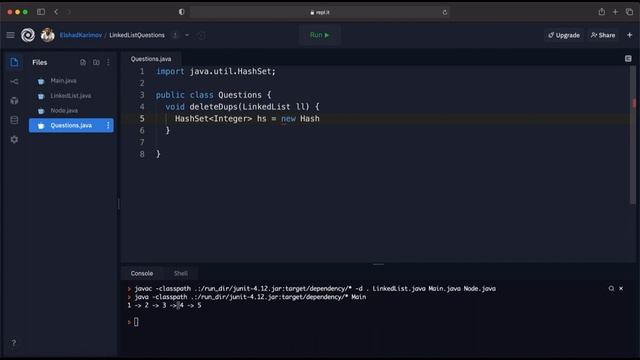Run the program with Run button
This screenshot has width=640, height=360.
tap(319, 35)
